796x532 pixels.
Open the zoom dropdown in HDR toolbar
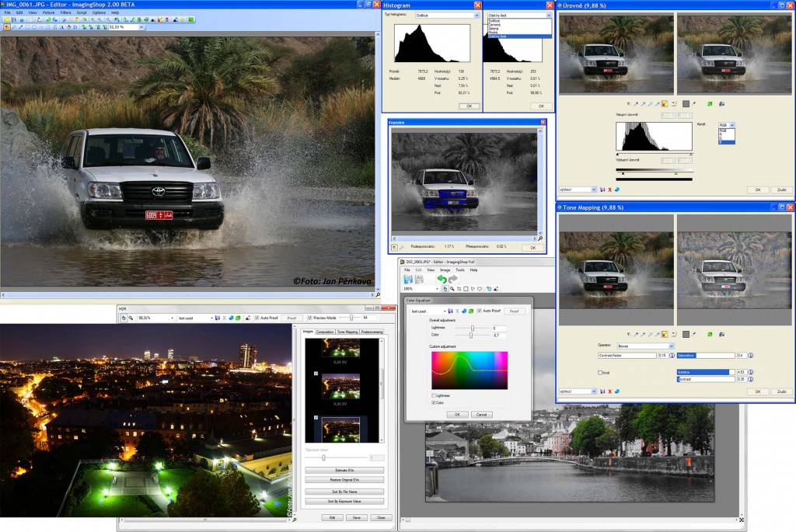(172, 318)
